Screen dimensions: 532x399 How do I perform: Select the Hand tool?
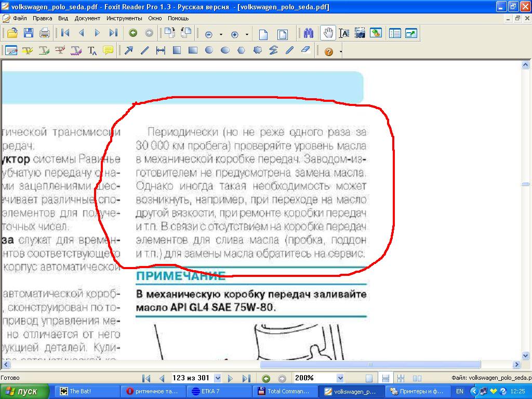pyautogui.click(x=327, y=33)
